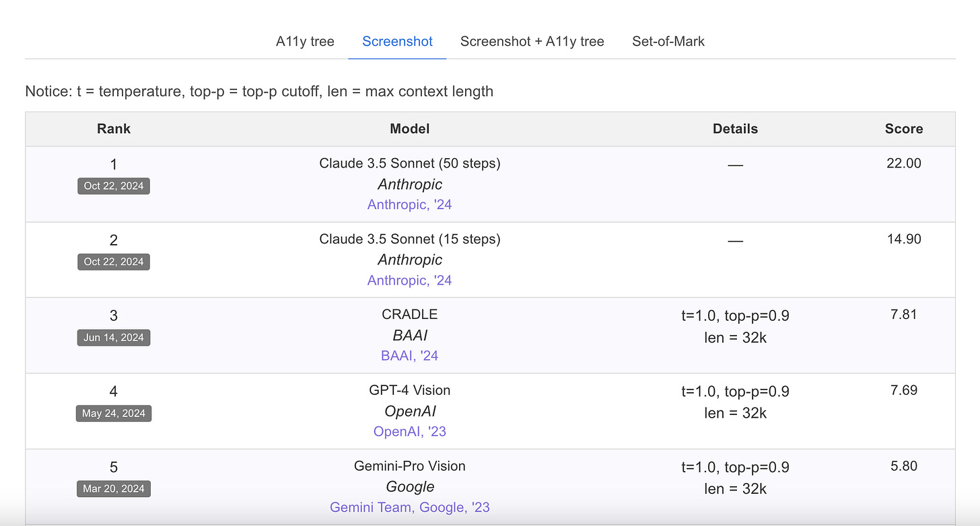Screen dimensions: 980x526
Task: Follow the BAAI, '24 citation link
Action: click(x=409, y=356)
